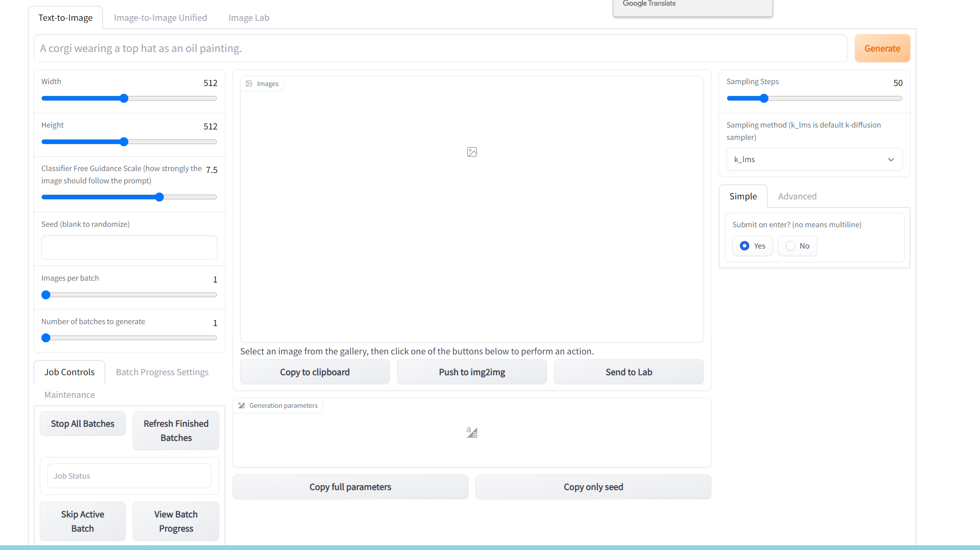The height and width of the screenshot is (550, 980).
Task: Switch to the Image-to-Image Unified tab
Action: [160, 18]
